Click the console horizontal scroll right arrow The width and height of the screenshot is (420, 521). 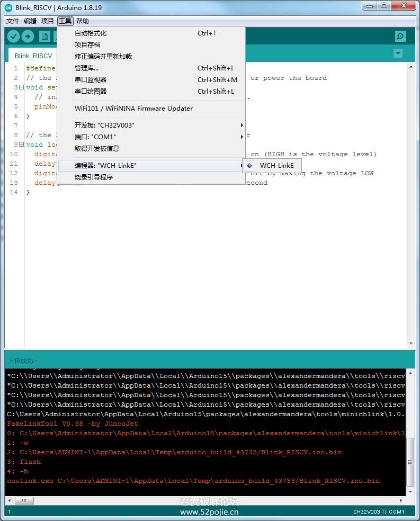[x=401, y=500]
